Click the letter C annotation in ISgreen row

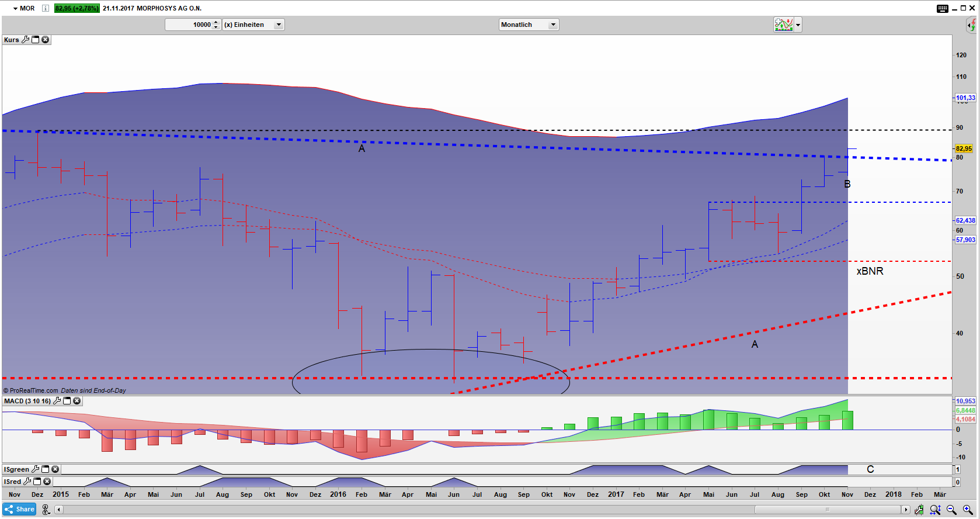[870, 469]
